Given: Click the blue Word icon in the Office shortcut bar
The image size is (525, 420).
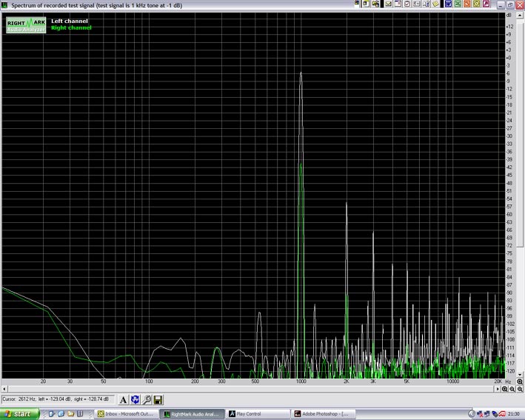Looking at the screenshot, I should [x=448, y=4].
